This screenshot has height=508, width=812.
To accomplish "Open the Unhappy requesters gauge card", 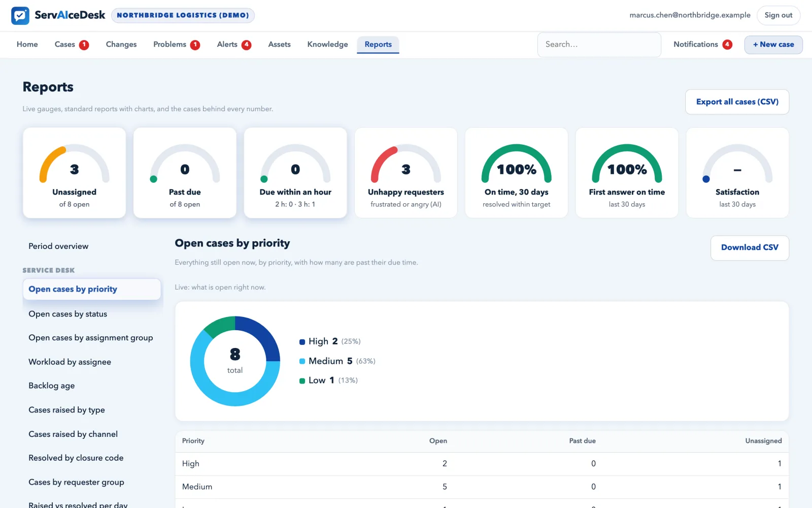I will coord(406,173).
